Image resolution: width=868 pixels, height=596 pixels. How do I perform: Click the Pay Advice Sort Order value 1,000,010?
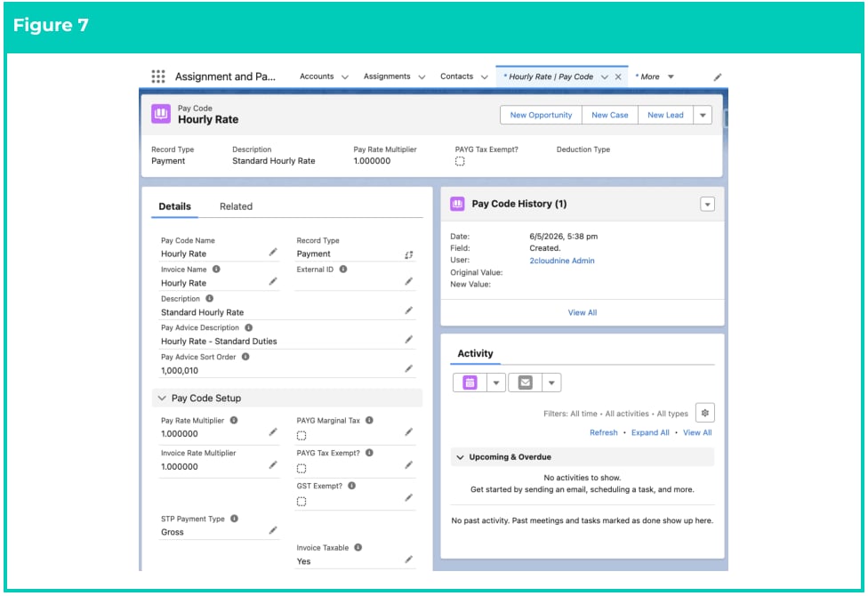click(180, 371)
